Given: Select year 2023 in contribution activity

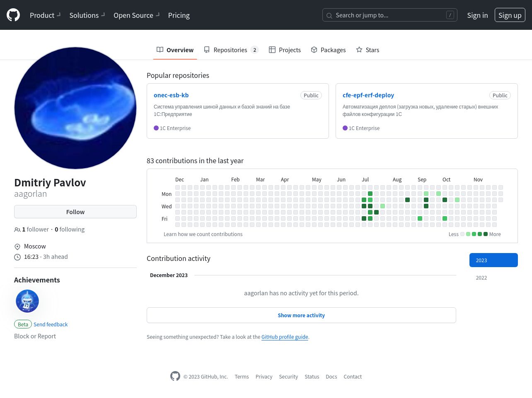Looking at the screenshot, I should tap(493, 260).
